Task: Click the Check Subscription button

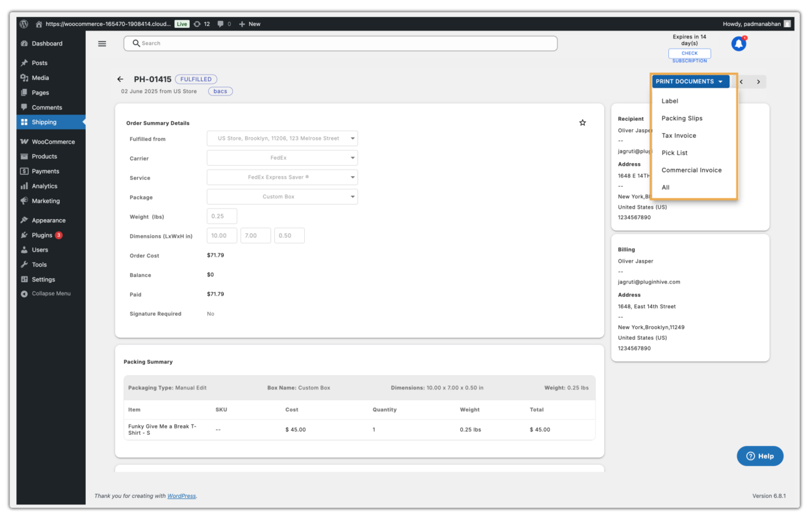Action: pyautogui.click(x=690, y=53)
